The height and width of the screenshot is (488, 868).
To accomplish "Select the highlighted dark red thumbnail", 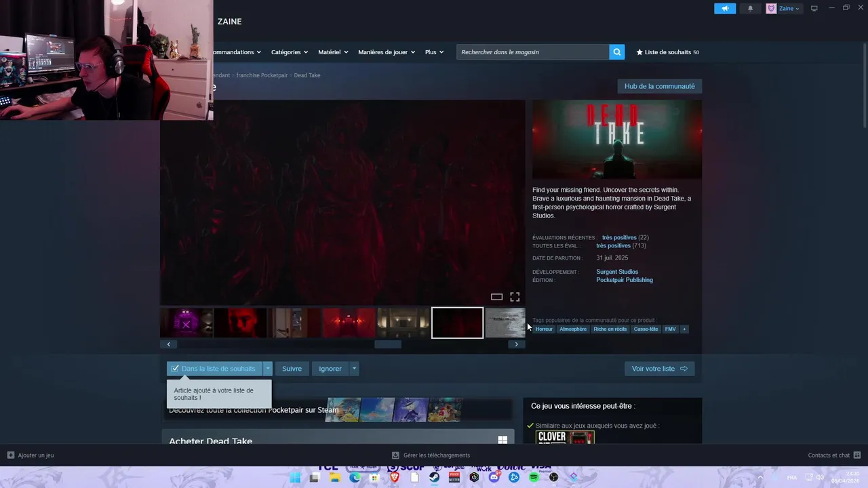I will (458, 323).
